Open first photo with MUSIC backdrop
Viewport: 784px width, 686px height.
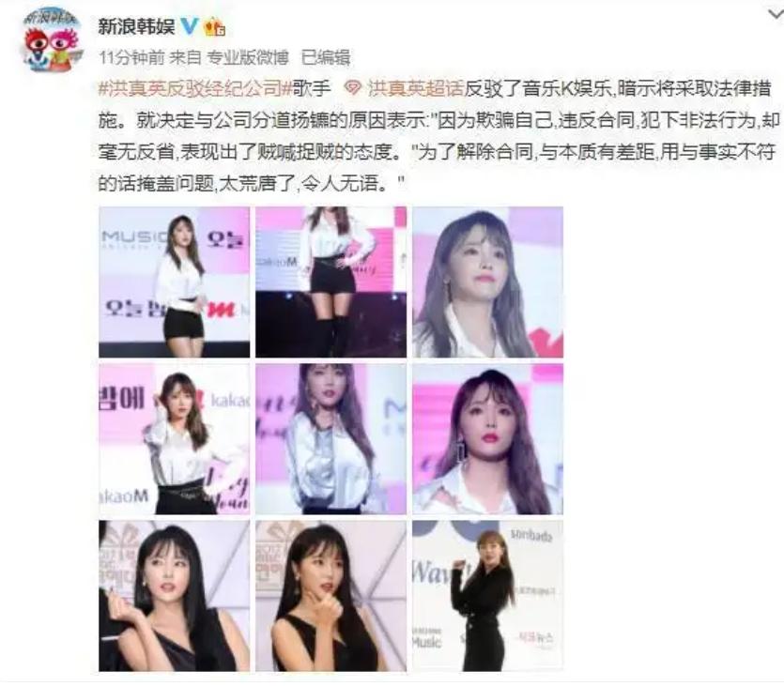click(x=174, y=282)
